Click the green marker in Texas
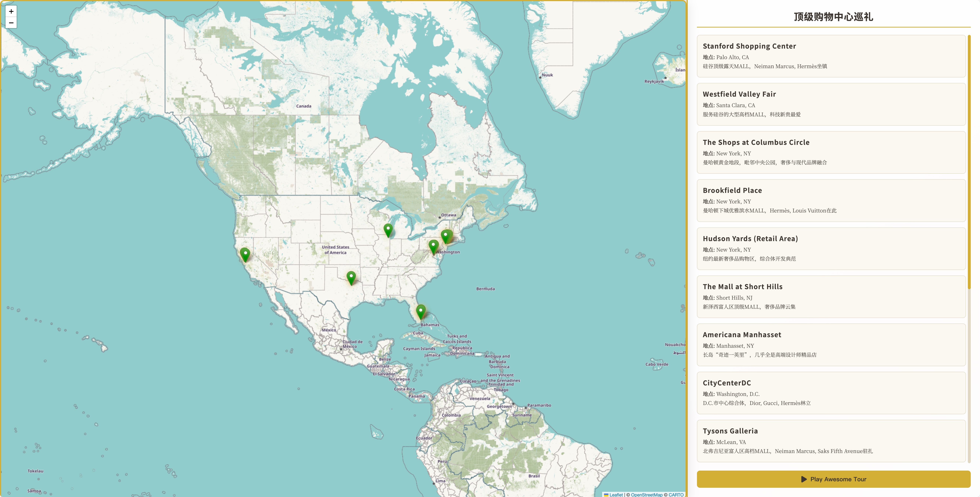The height and width of the screenshot is (497, 980). click(x=351, y=278)
